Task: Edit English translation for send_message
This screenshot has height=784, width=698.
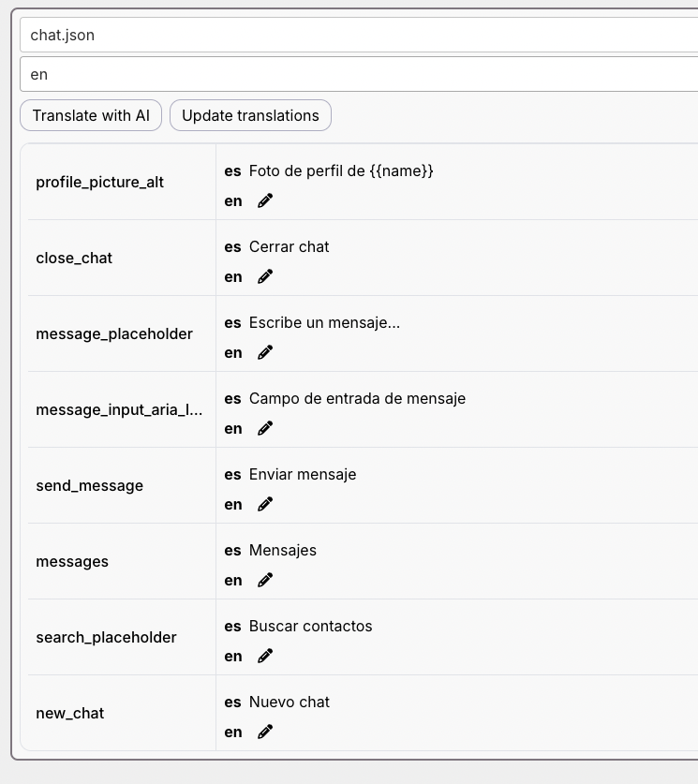Action: (265, 505)
